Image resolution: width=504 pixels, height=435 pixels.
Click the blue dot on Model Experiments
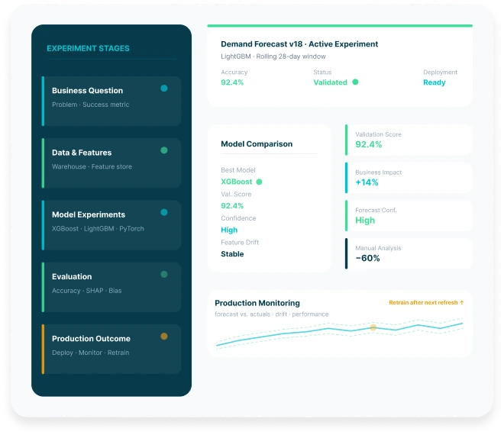click(x=164, y=212)
